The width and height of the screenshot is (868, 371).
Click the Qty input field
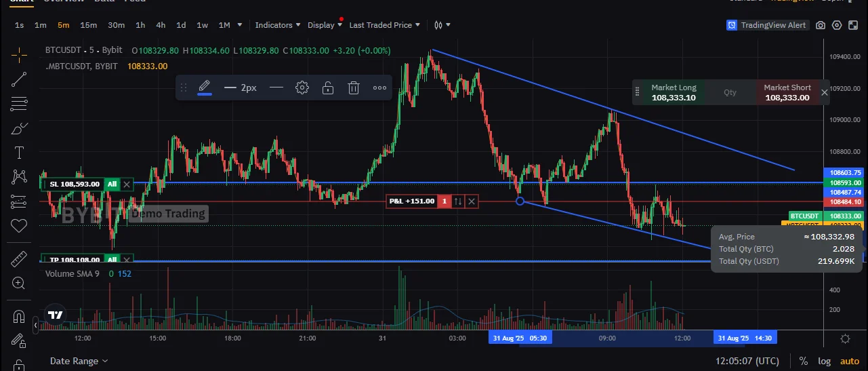pos(730,92)
